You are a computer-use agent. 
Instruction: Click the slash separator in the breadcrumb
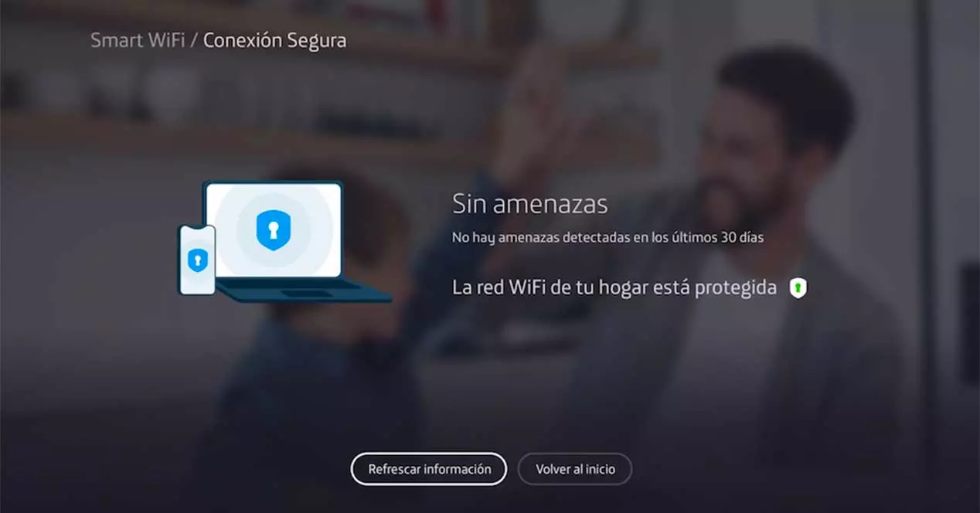pyautogui.click(x=194, y=41)
